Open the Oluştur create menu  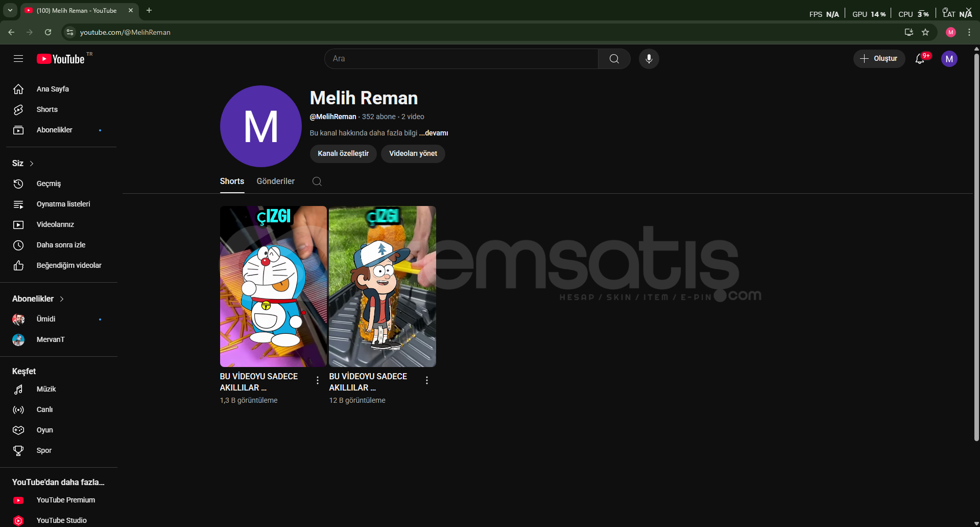click(x=879, y=59)
